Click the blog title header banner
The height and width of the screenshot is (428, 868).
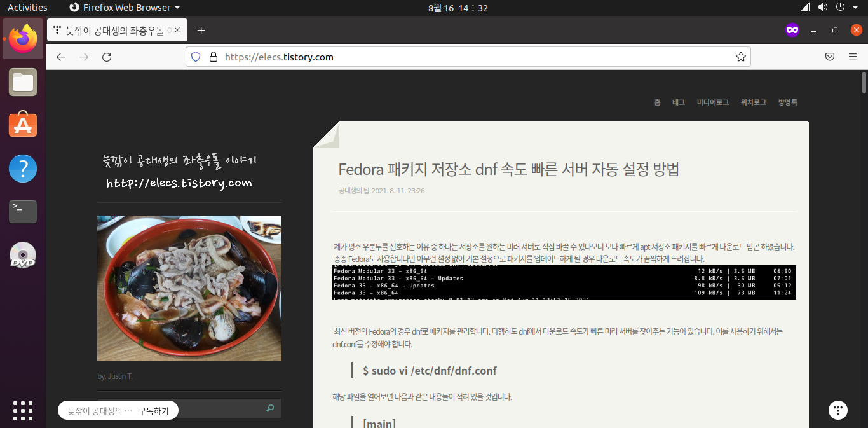(x=180, y=172)
